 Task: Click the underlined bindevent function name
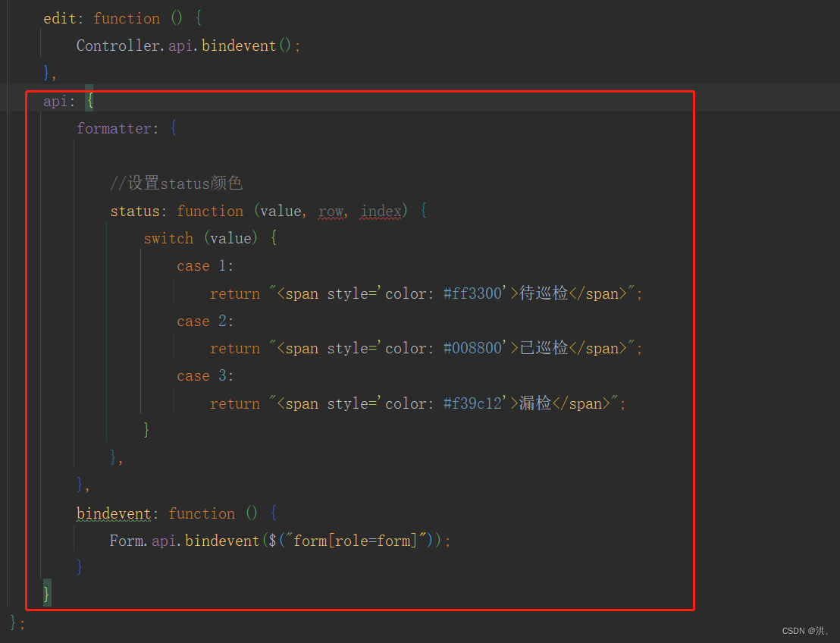tap(114, 513)
